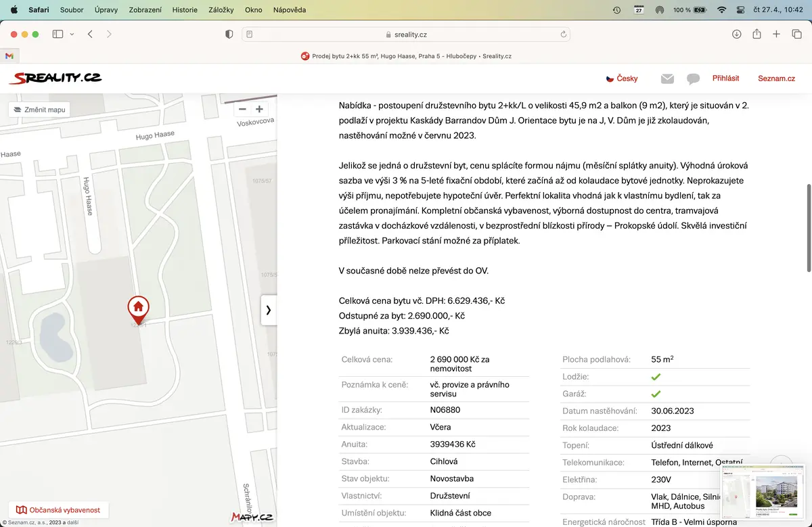
Task: Open Time Machine menu bar icon
Action: click(x=616, y=10)
